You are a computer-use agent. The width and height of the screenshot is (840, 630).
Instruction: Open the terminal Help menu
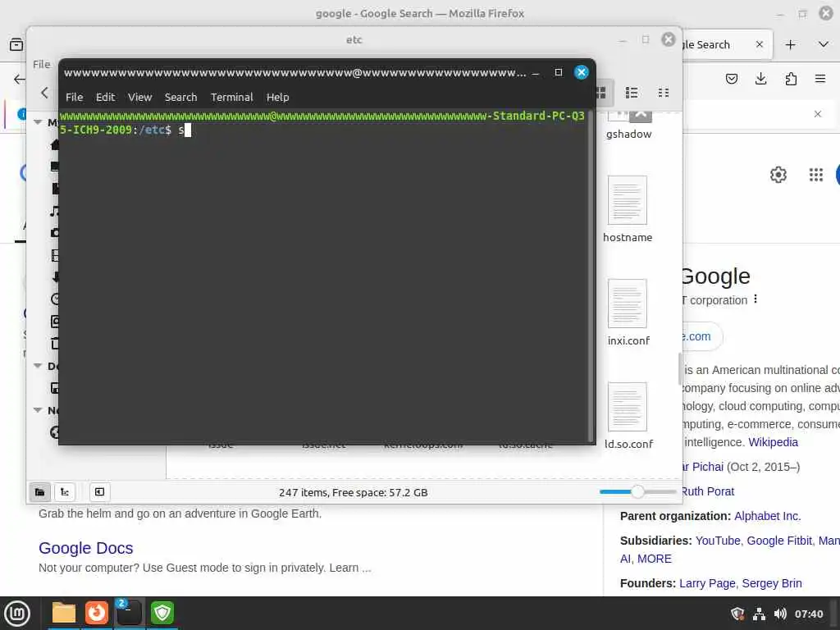point(277,97)
